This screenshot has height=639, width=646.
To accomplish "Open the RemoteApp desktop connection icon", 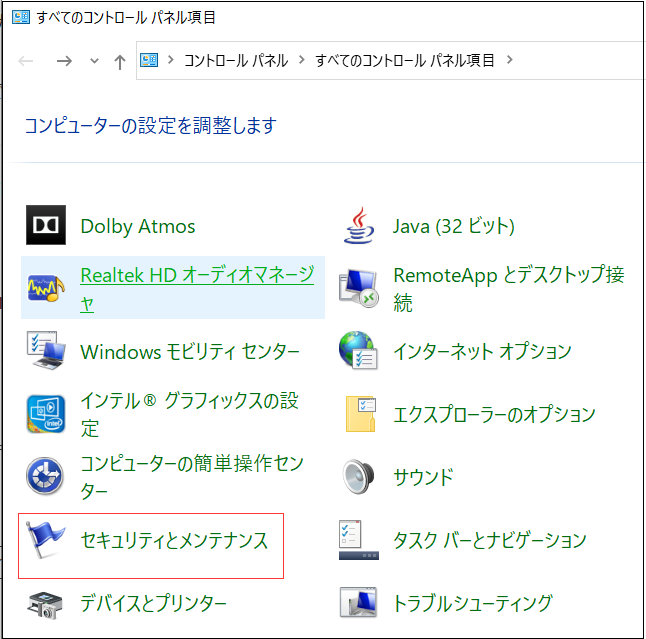I will (359, 288).
